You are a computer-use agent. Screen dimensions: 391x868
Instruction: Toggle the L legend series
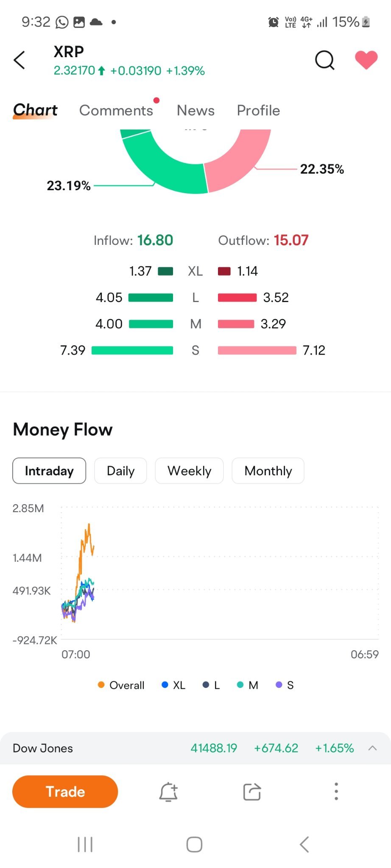click(x=211, y=685)
